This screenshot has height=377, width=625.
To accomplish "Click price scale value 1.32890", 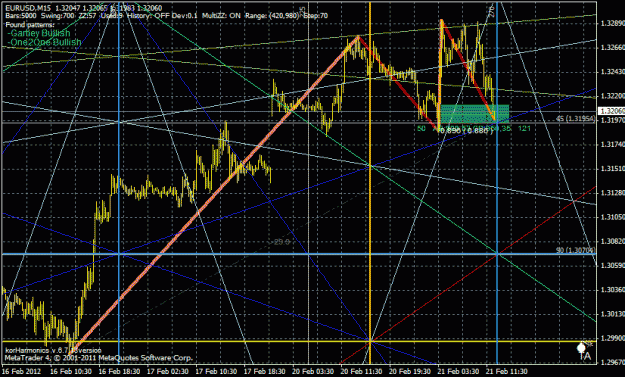I will [613, 24].
